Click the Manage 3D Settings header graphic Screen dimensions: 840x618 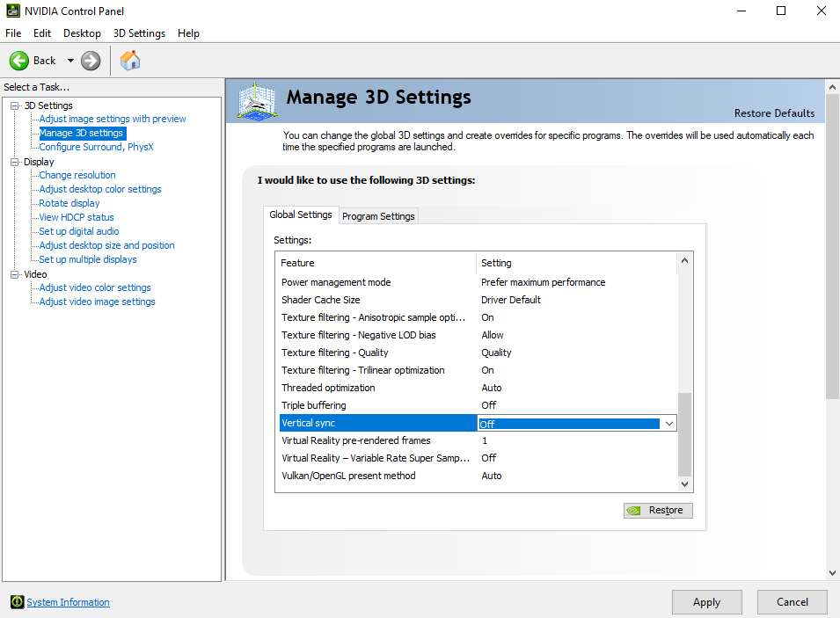click(257, 101)
